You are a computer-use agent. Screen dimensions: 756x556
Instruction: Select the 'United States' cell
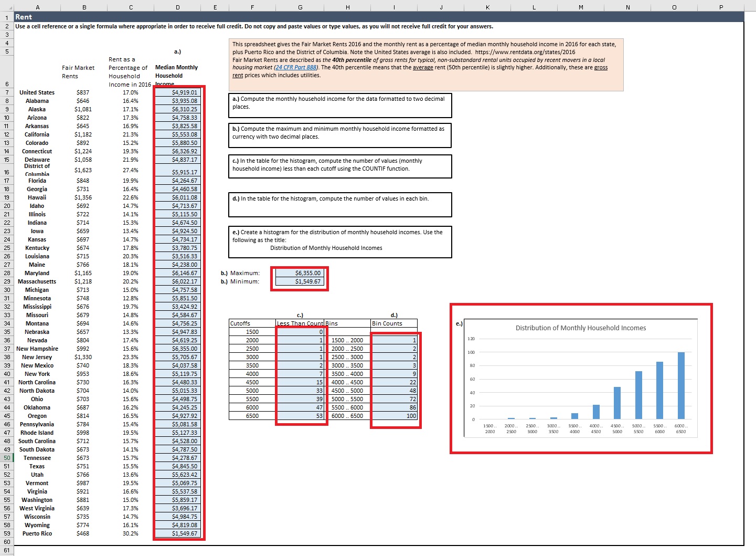[x=37, y=92]
